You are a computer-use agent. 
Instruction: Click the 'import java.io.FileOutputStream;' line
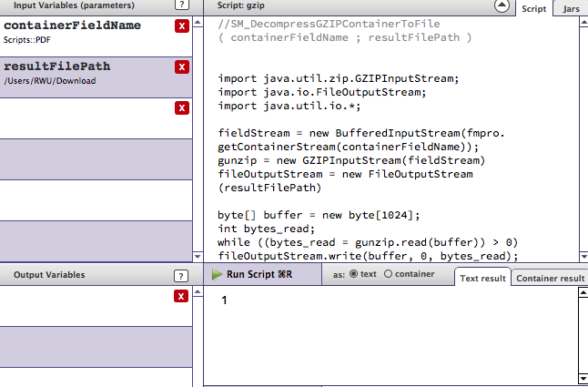tap(321, 92)
